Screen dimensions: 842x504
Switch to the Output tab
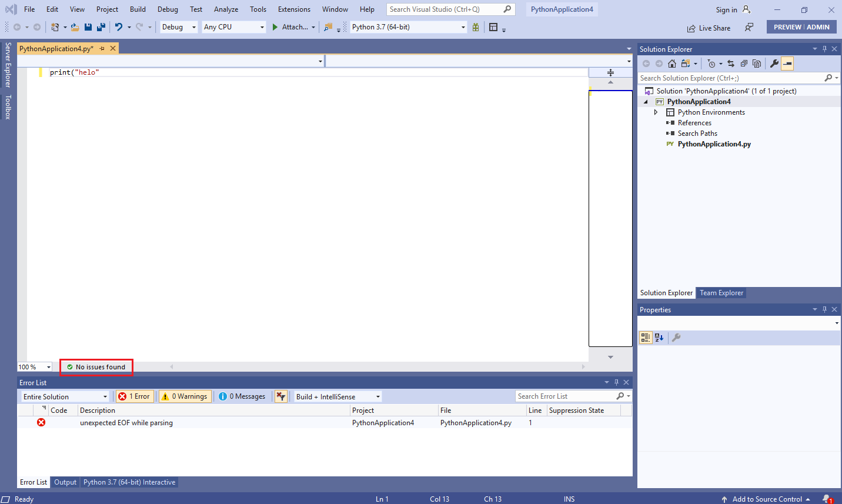[65, 482]
